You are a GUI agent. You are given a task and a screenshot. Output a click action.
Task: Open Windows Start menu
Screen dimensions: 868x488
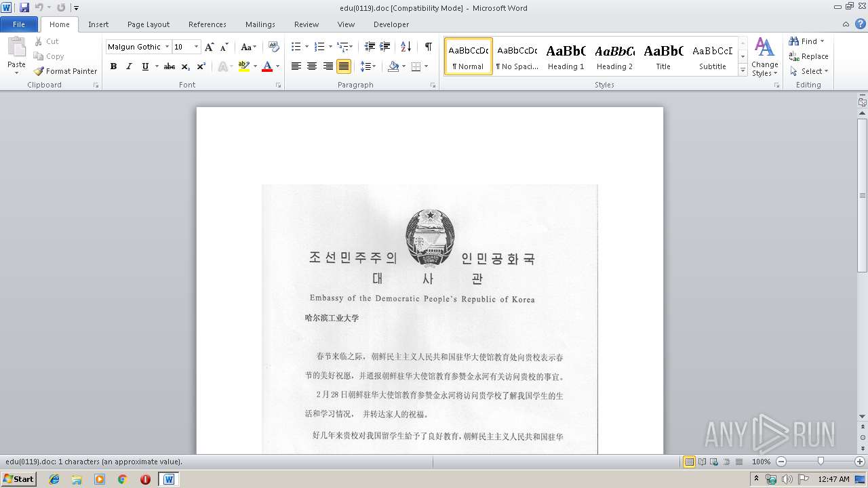[18, 479]
